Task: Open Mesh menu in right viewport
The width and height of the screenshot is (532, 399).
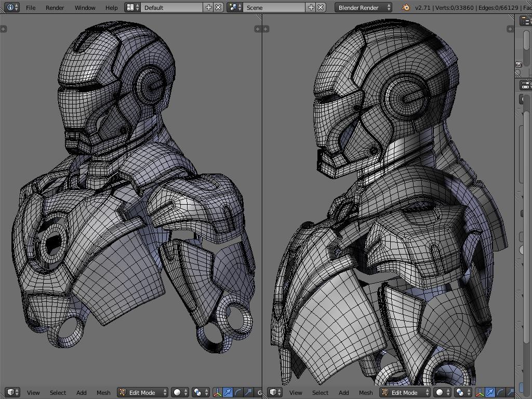Action: (366, 393)
